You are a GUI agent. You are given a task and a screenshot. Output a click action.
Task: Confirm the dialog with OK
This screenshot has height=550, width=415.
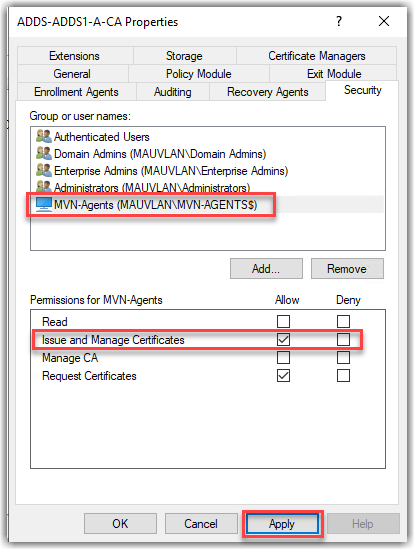(120, 524)
